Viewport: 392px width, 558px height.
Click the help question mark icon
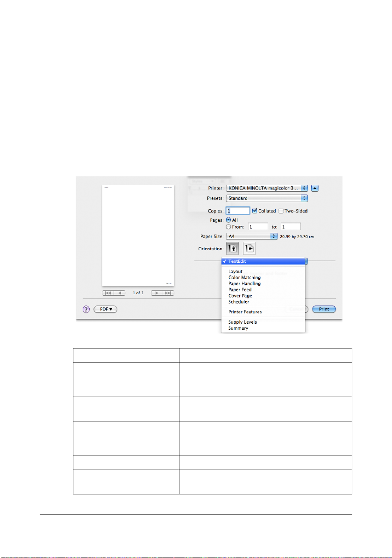pos(86,309)
